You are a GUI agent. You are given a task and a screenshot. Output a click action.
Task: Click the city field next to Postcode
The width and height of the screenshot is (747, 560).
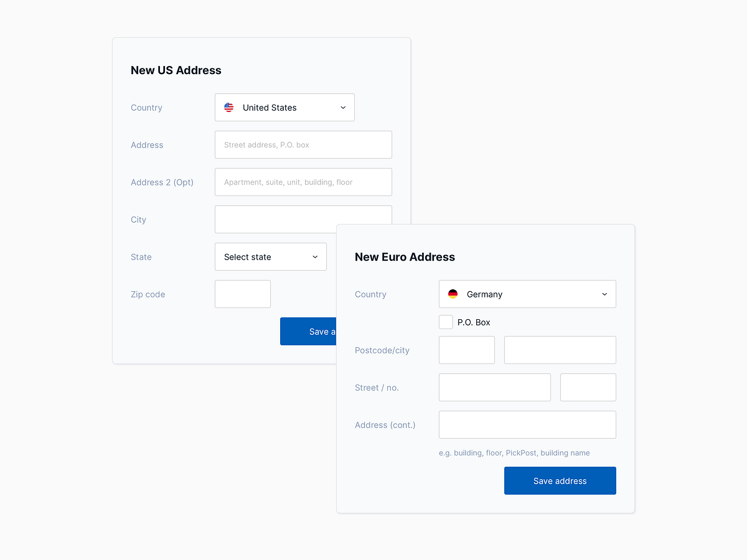point(559,350)
